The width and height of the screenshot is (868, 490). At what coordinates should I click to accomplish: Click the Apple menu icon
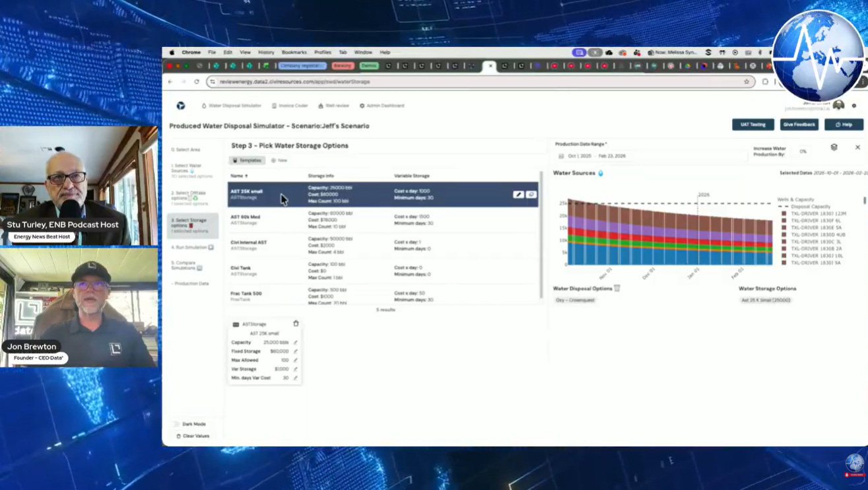[x=172, y=52]
